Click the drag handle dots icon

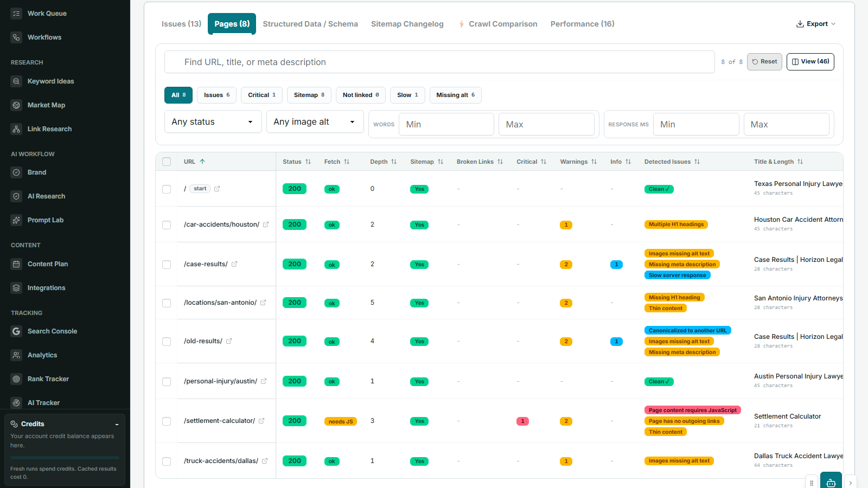point(812,483)
